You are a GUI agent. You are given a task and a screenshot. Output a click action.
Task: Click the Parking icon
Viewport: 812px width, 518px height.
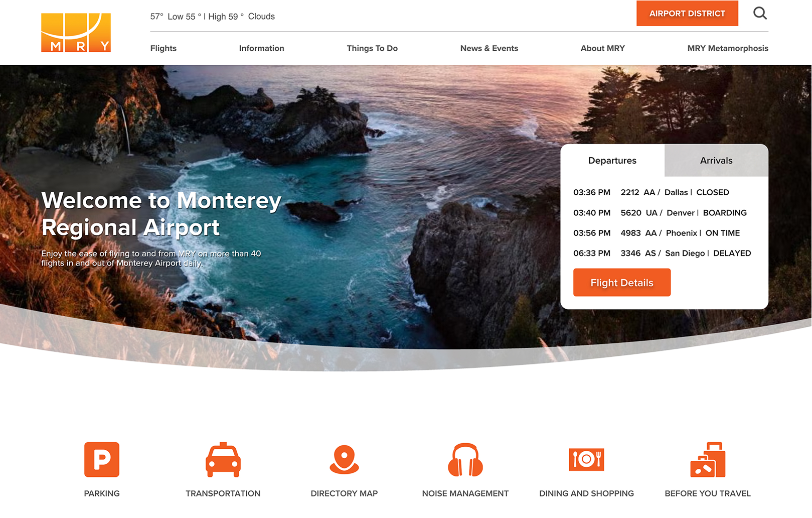point(102,458)
